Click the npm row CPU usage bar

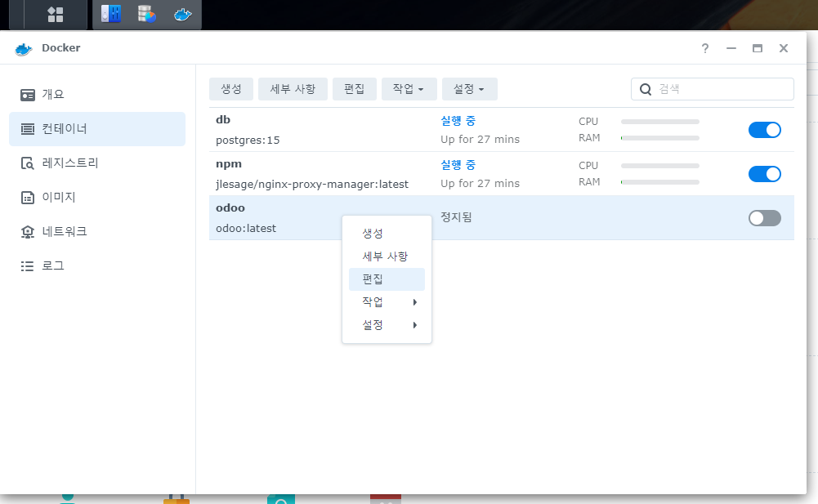click(x=660, y=165)
